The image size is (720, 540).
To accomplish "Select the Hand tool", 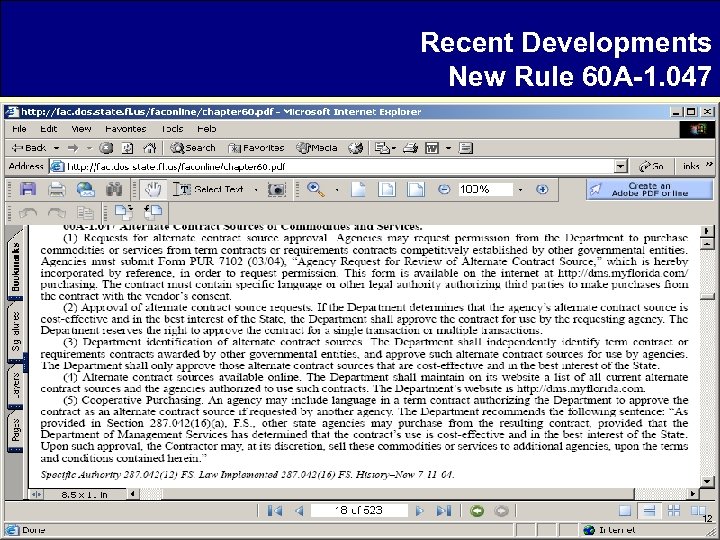I will coord(153,189).
